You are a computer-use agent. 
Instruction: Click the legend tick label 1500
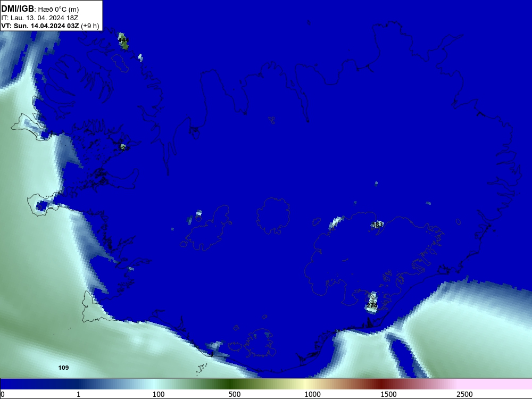388,394
